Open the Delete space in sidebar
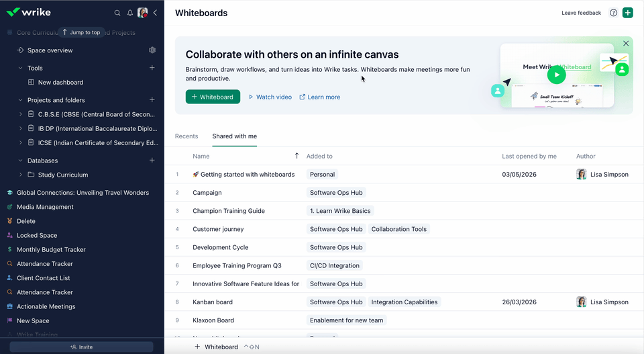Screen dimensions: 644x354 point(26,221)
